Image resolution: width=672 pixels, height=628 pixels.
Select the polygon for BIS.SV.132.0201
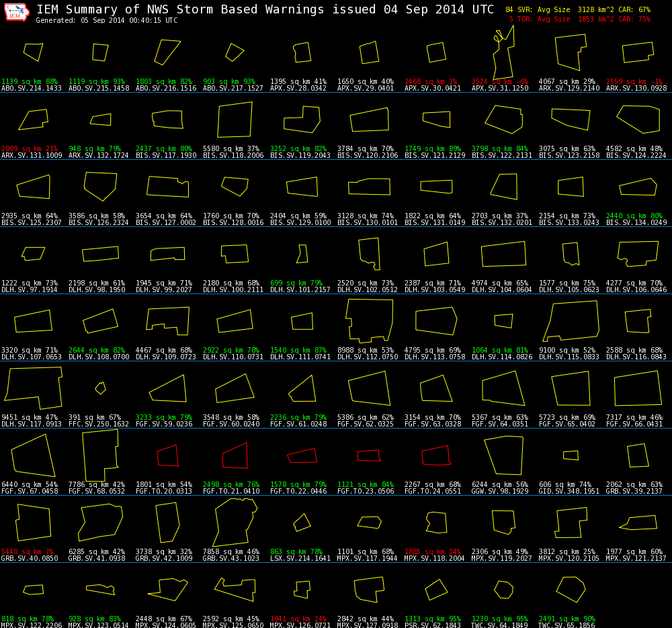pos(504,186)
